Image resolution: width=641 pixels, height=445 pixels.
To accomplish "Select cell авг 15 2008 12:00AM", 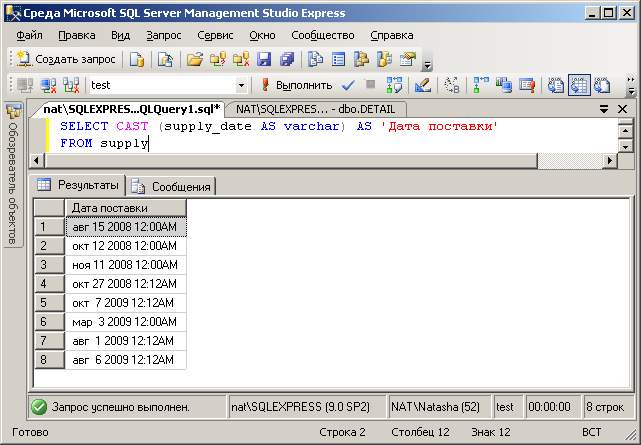I will point(126,227).
